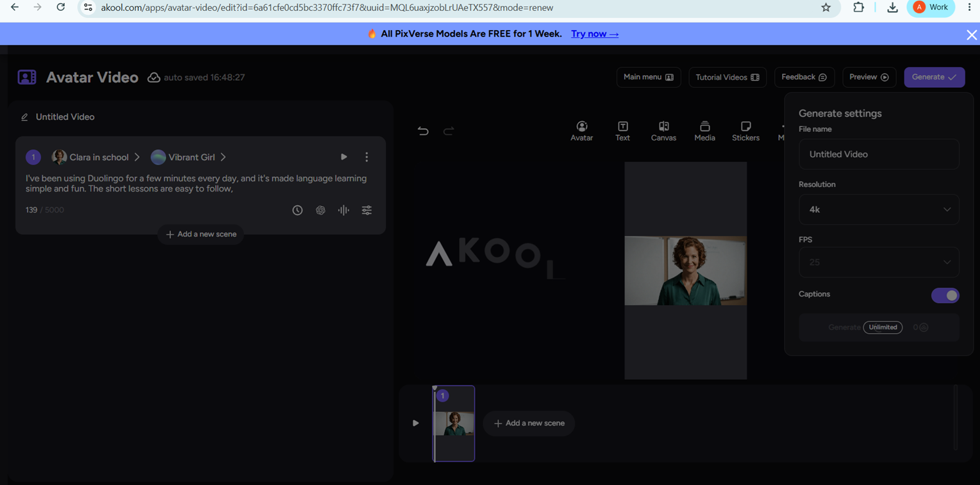The image size is (980, 485).
Task: Play the timeline
Action: point(415,423)
